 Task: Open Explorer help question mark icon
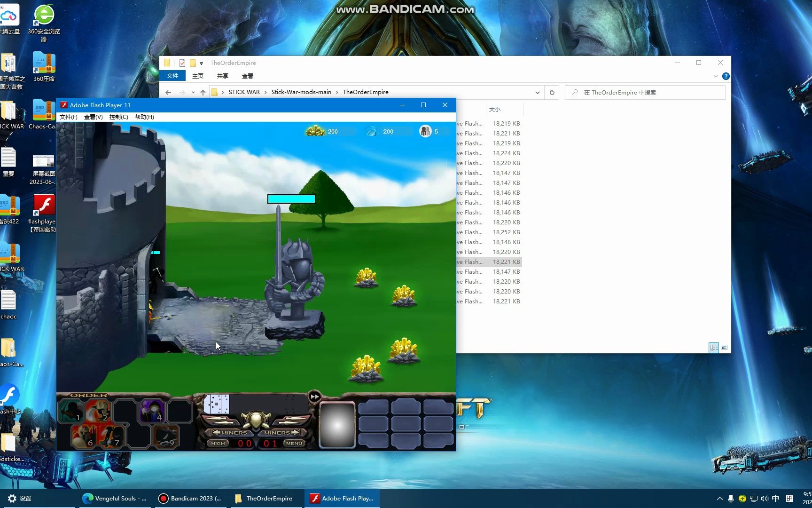(726, 76)
